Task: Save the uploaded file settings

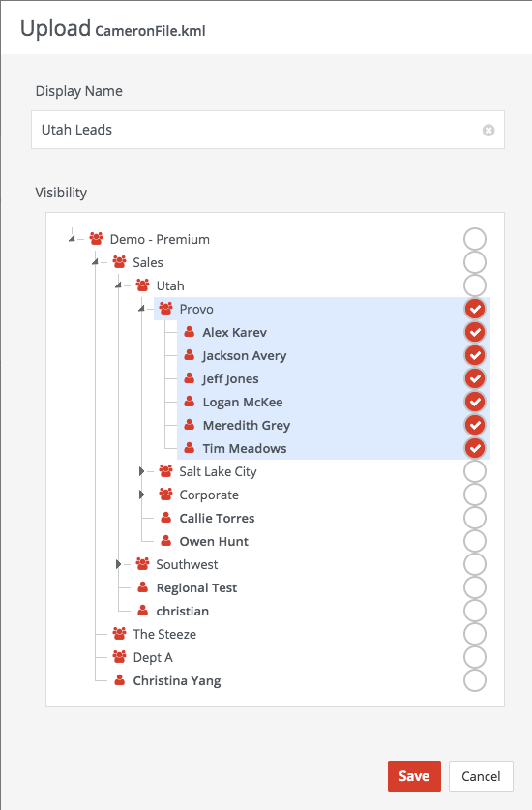Action: (414, 776)
